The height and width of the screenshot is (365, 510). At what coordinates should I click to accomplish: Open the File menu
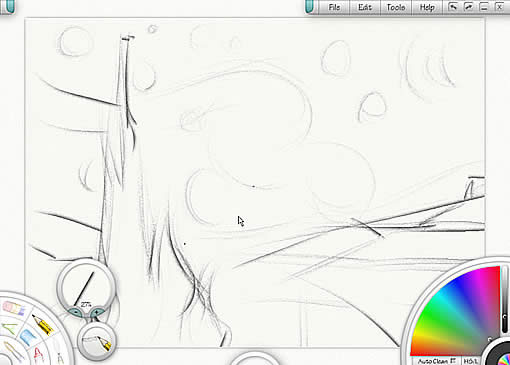pyautogui.click(x=334, y=7)
